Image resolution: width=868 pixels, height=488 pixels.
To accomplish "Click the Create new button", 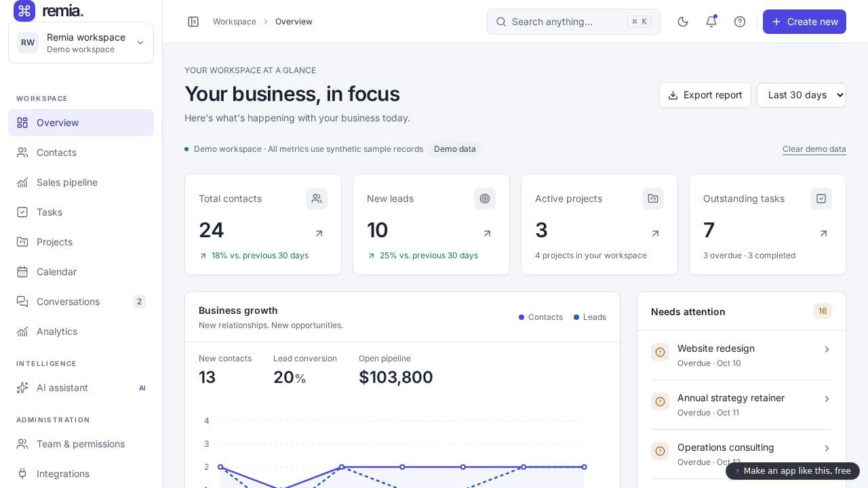I will point(804,22).
